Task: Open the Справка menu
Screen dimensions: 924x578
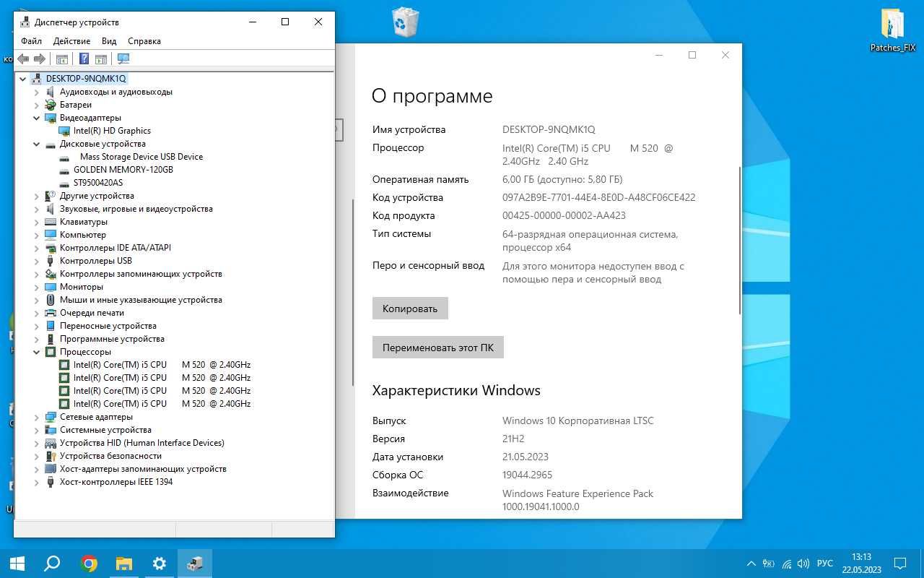Action: 144,41
